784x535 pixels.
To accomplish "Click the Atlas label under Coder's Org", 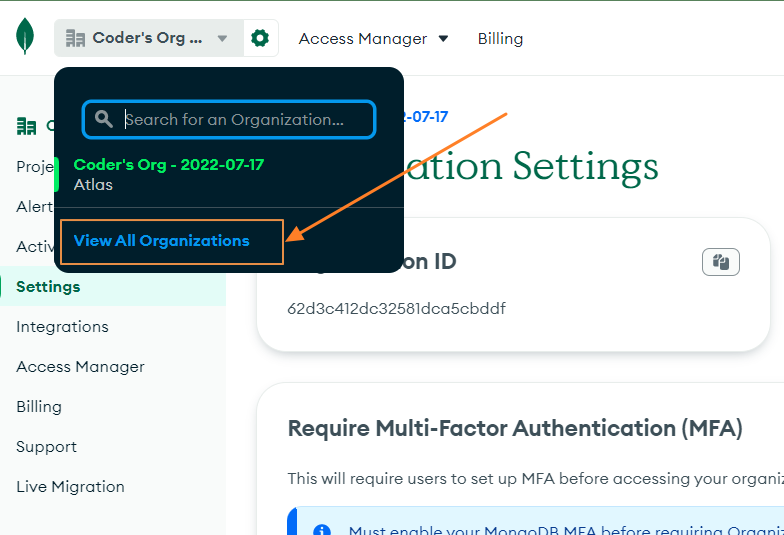I will (93, 185).
